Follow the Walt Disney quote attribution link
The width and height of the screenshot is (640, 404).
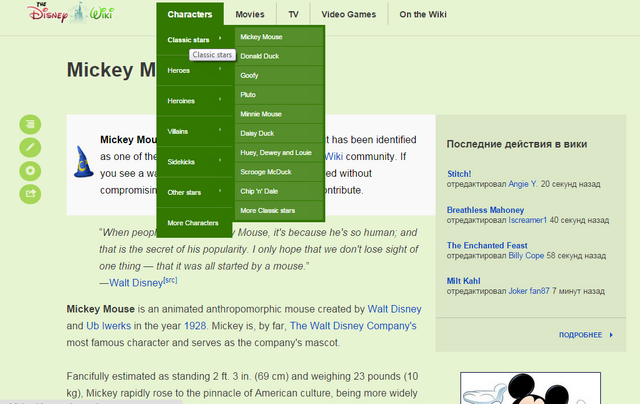click(x=136, y=283)
